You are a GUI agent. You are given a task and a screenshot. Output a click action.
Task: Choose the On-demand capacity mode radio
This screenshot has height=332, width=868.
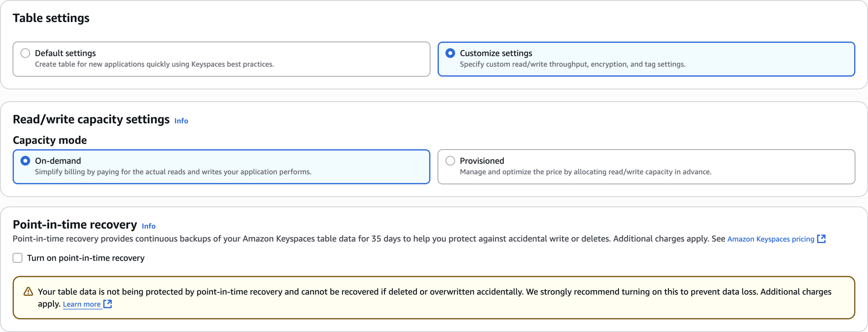[x=25, y=161]
